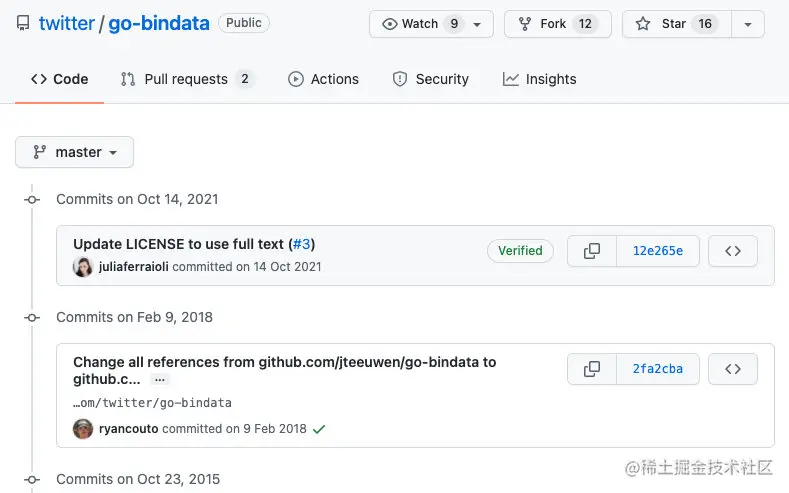The image size is (789, 493).
Task: Open the Watch notifications dropdown
Action: (x=431, y=24)
